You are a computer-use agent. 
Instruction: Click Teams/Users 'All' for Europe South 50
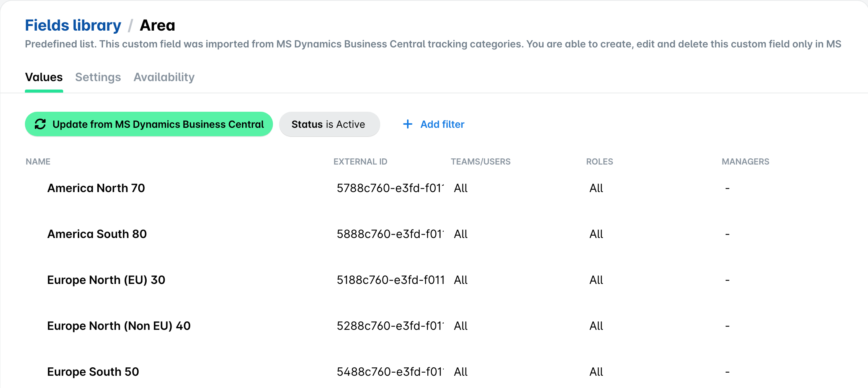coord(461,372)
